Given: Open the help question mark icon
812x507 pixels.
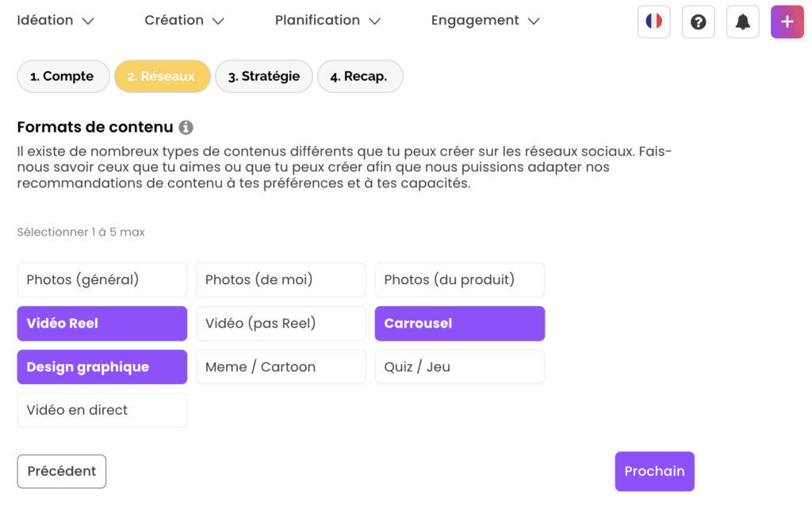Looking at the screenshot, I should click(698, 21).
